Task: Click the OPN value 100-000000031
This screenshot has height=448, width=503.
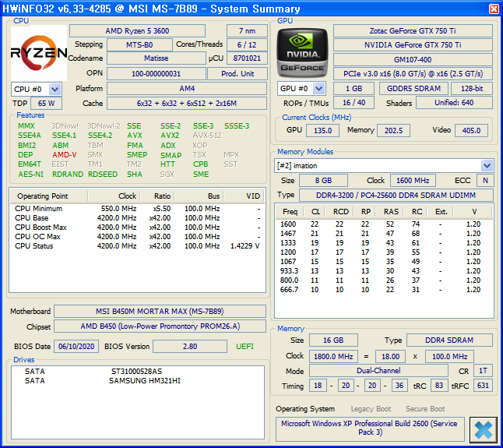Action: [157, 74]
